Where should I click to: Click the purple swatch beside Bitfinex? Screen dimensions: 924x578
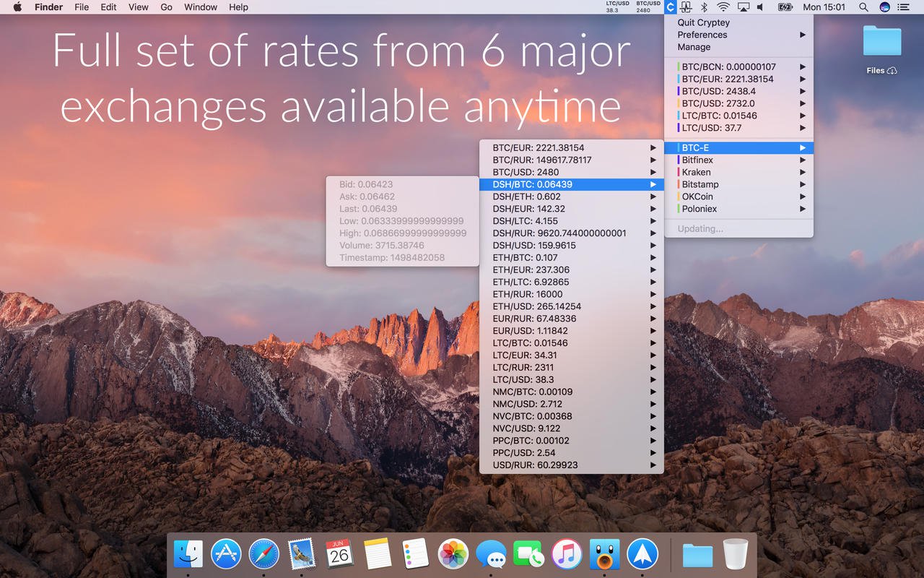pos(679,160)
